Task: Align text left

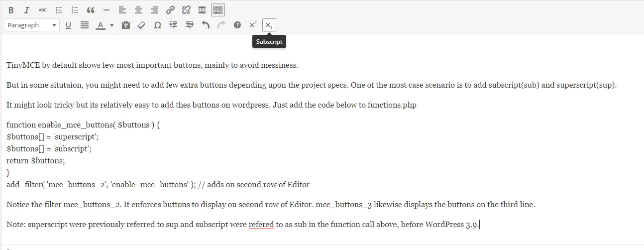Action: coord(122,10)
